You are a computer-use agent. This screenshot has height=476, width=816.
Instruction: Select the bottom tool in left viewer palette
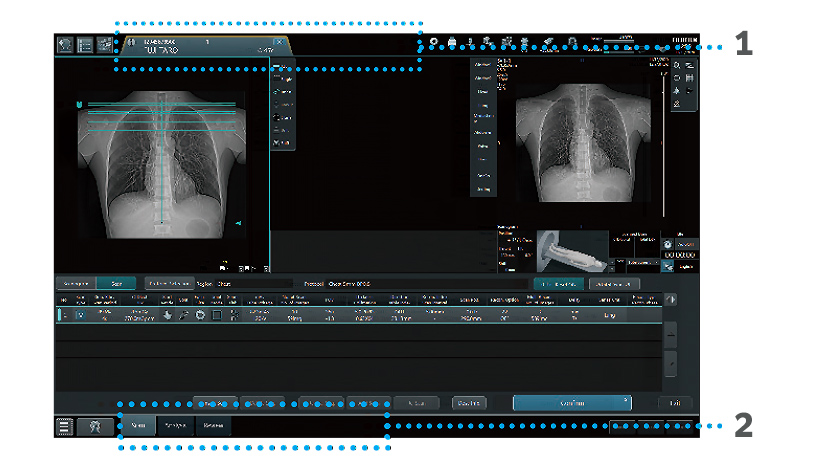283,143
